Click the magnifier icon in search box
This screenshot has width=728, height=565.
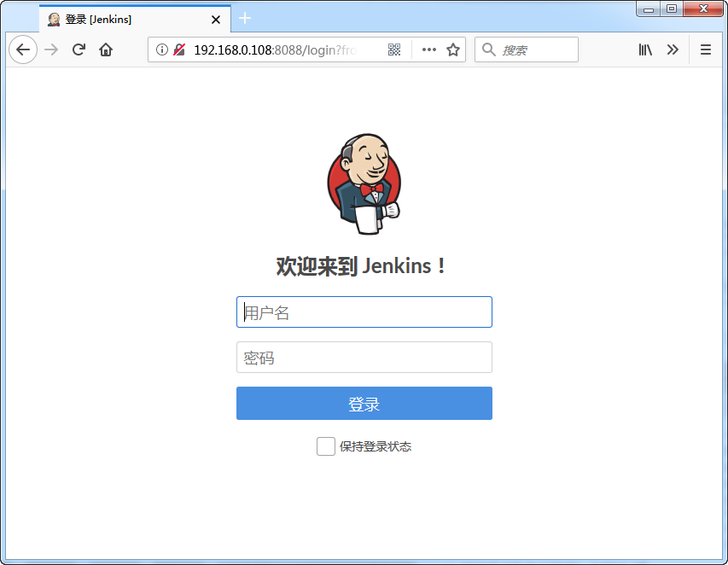[x=488, y=50]
